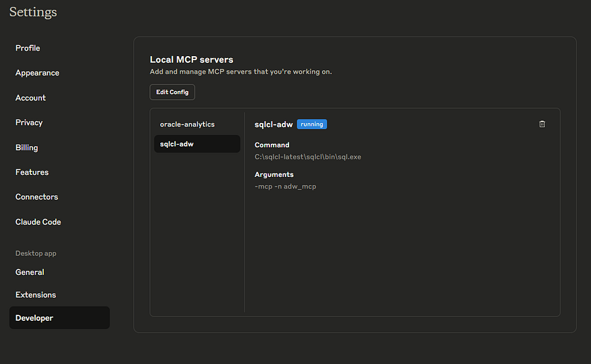Select the Developer section
The image size is (591, 364).
click(59, 317)
